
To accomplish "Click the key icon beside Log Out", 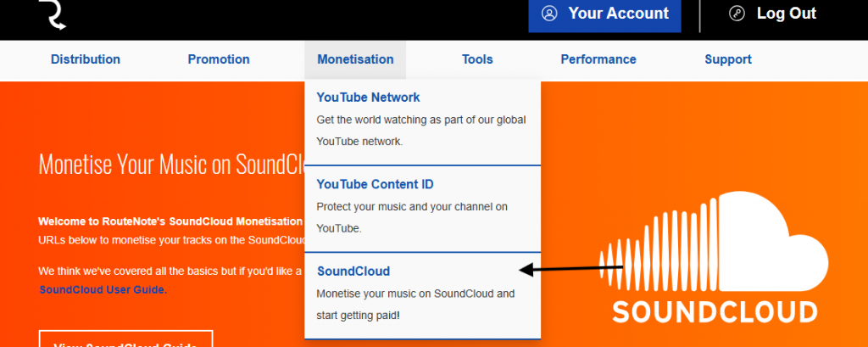I will click(x=737, y=14).
